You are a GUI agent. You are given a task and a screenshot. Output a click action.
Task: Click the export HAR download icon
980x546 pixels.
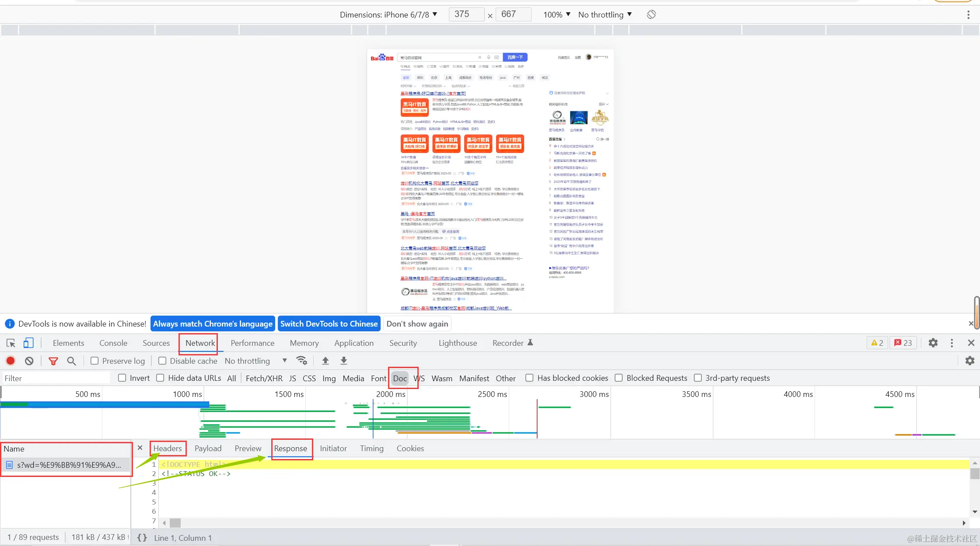coord(344,361)
